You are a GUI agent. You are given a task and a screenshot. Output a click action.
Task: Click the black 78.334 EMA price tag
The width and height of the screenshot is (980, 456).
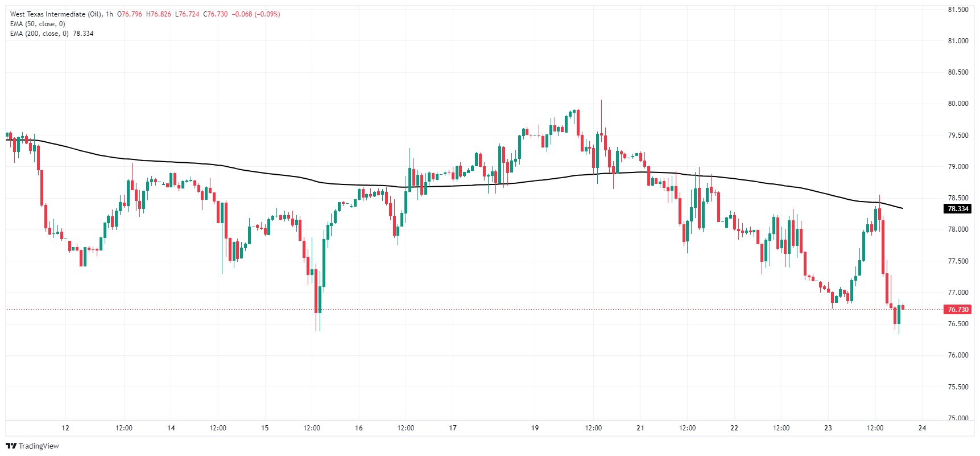click(x=958, y=209)
